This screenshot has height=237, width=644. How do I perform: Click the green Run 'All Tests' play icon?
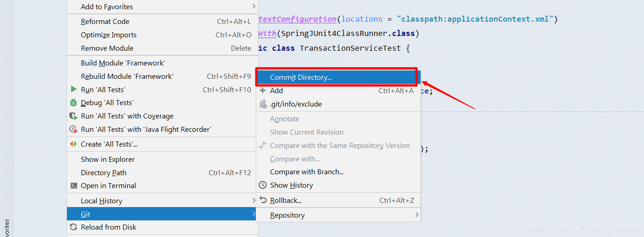74,89
